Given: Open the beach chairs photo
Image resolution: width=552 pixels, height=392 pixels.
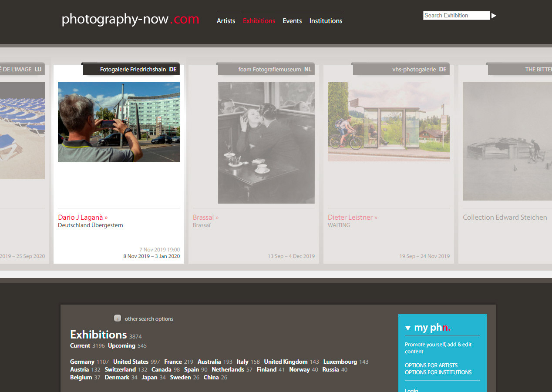Looking at the screenshot, I should point(22,131).
